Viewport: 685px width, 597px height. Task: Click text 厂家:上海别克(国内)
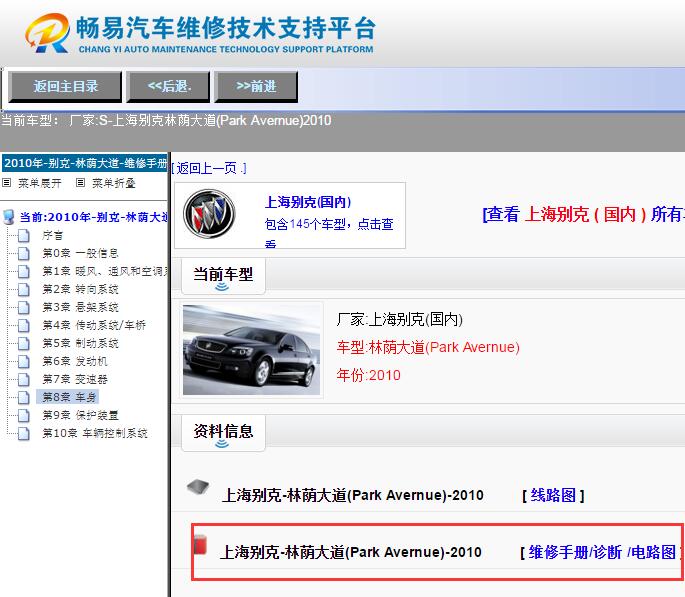[399, 319]
